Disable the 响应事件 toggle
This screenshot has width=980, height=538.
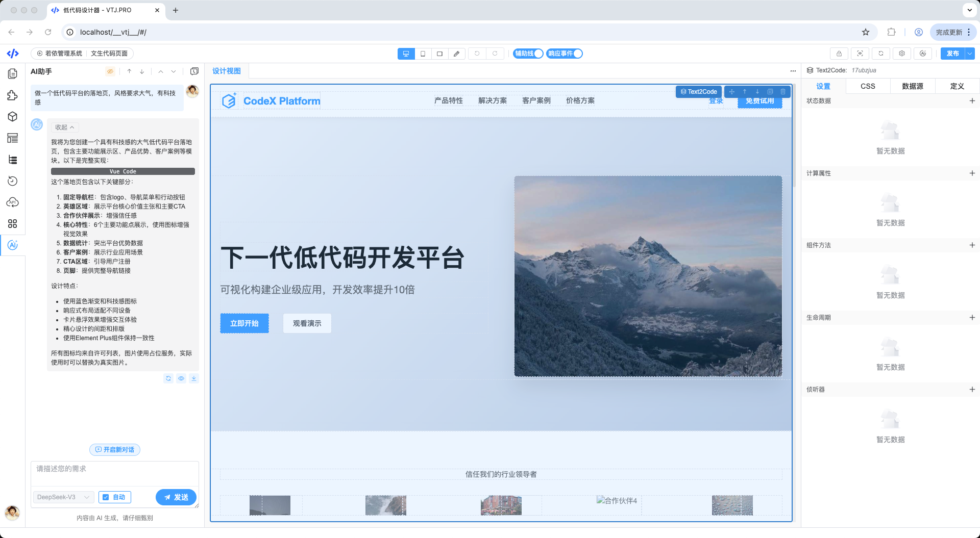[x=577, y=54]
